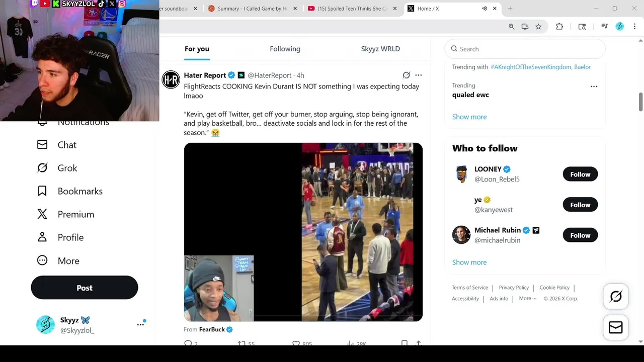Follow LOONEY
This screenshot has width=644, height=362.
coord(580,174)
